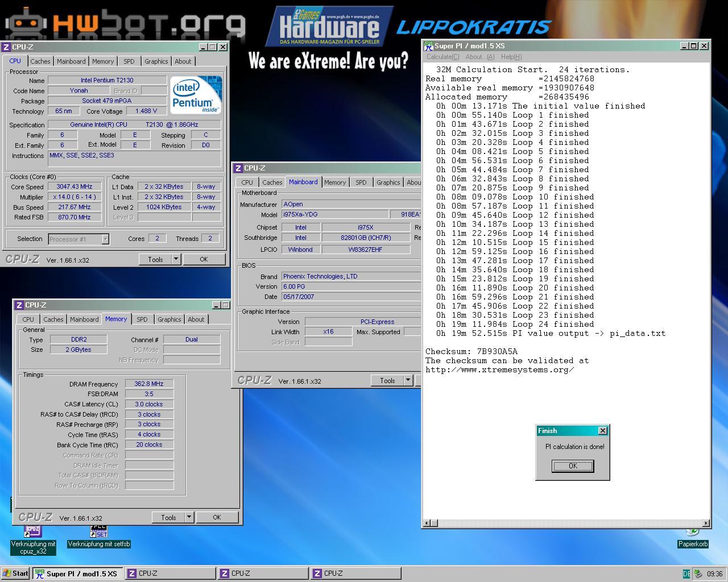Close the Finish dialog with X
Image resolution: width=728 pixels, height=582 pixels.
603,431
